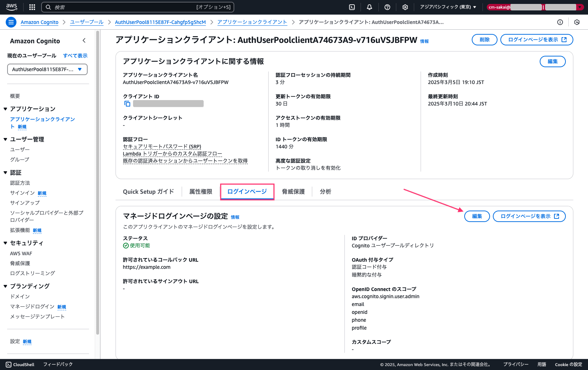Open 認証方法 in the sidebar

(20, 183)
